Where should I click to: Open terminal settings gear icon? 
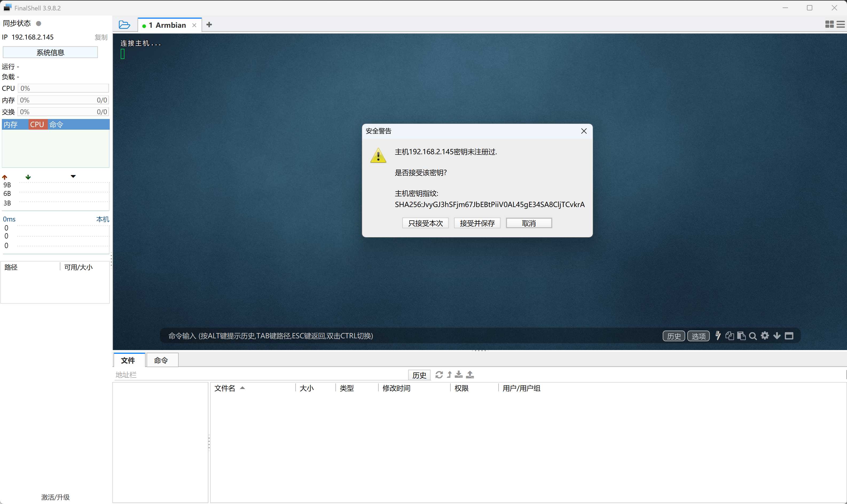click(x=765, y=336)
